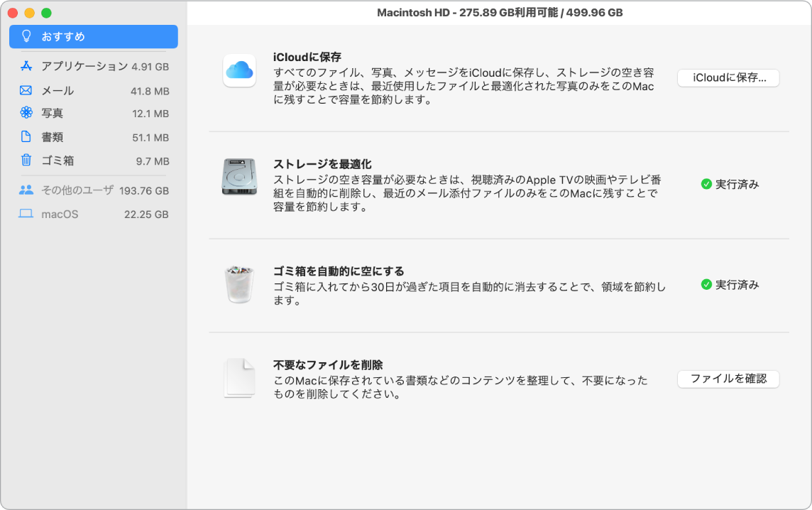Viewport: 812px width, 510px height.
Task: Click the 書類 document icon
Action: (x=27, y=137)
